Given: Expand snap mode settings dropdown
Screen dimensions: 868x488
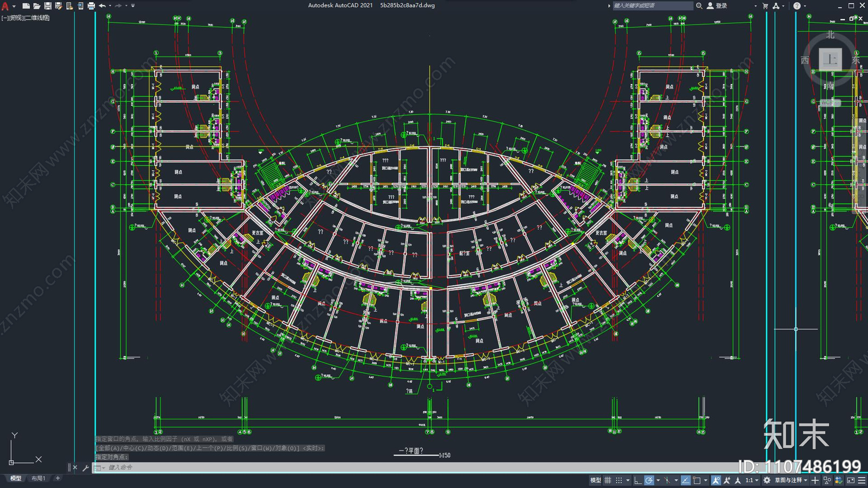Looking at the screenshot, I should pos(628,480).
